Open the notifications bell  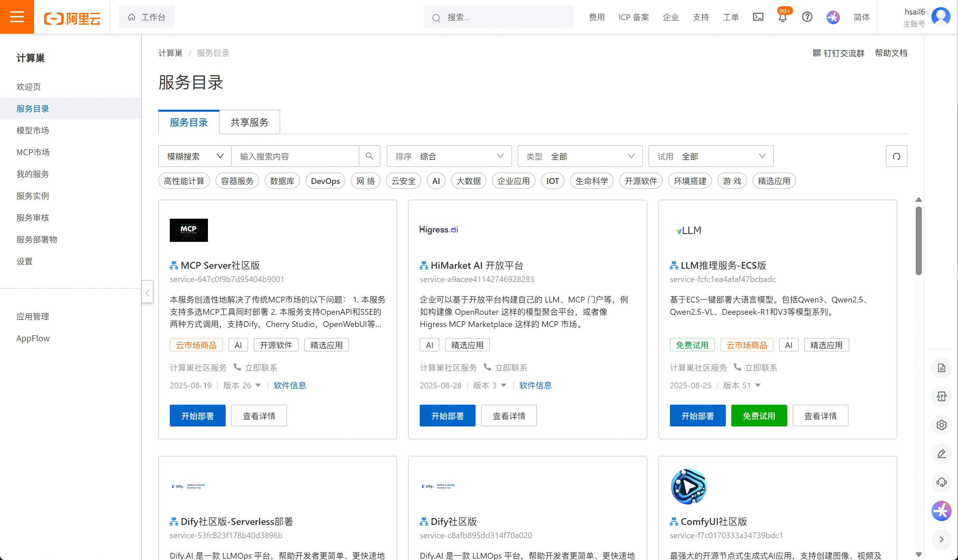(782, 17)
